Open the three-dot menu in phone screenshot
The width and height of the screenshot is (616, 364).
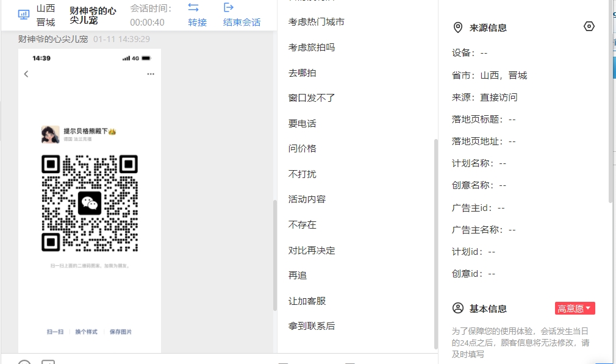[x=151, y=74]
